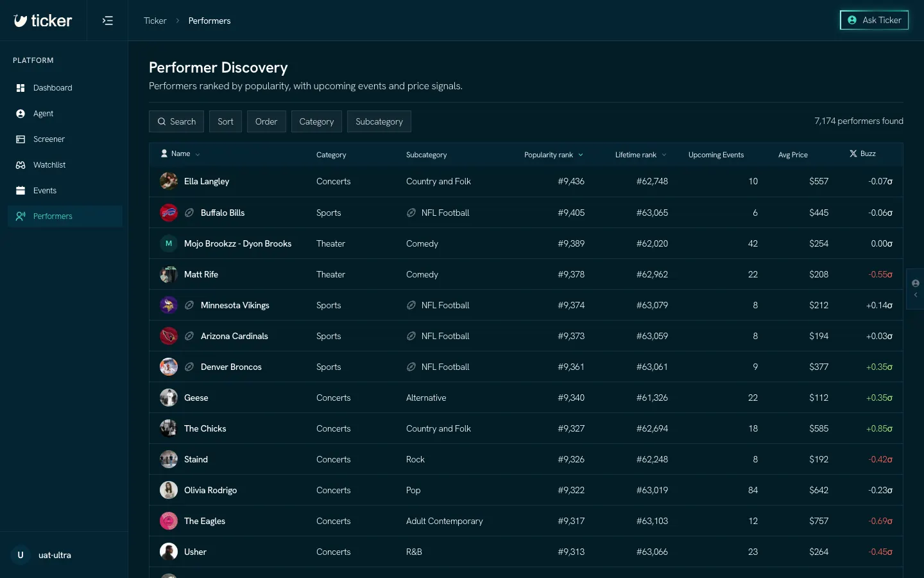
Task: Click The Eagles avatar
Action: pos(169,521)
